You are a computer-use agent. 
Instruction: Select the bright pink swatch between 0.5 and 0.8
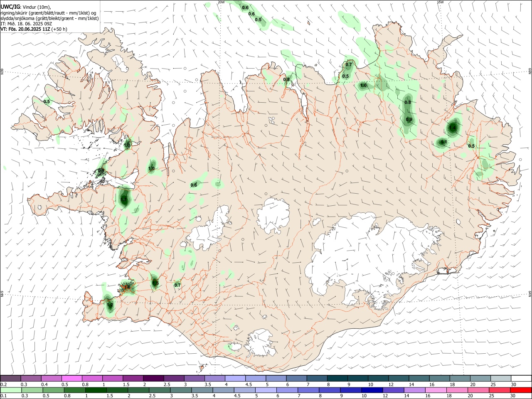pyautogui.click(x=72, y=378)
